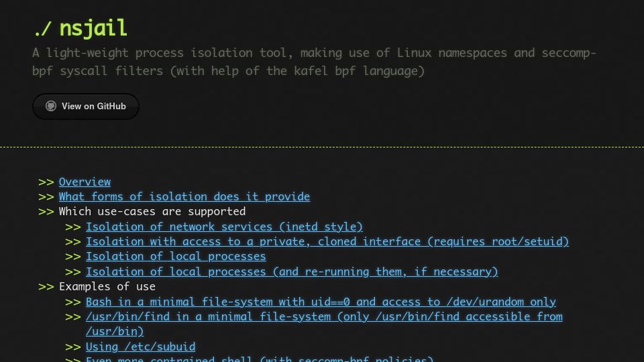The height and width of the screenshot is (362, 644).
Task: Open Isolation of network services (inetd style)
Action: (x=224, y=227)
